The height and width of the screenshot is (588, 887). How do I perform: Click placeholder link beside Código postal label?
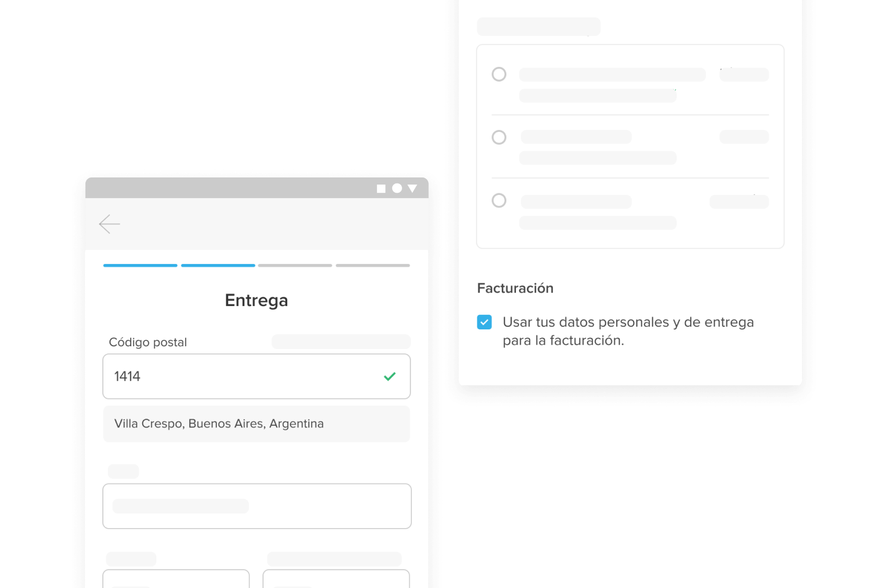coord(341,342)
